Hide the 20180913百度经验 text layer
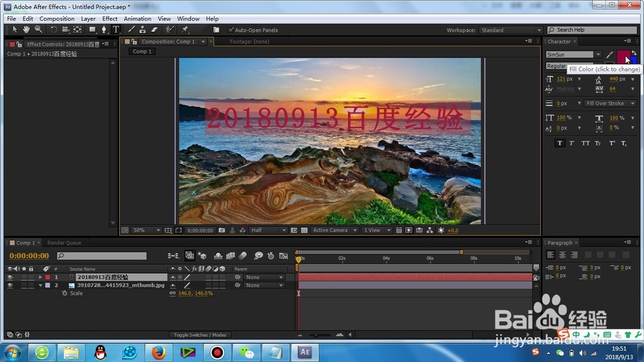The width and height of the screenshot is (644, 362). 10,278
